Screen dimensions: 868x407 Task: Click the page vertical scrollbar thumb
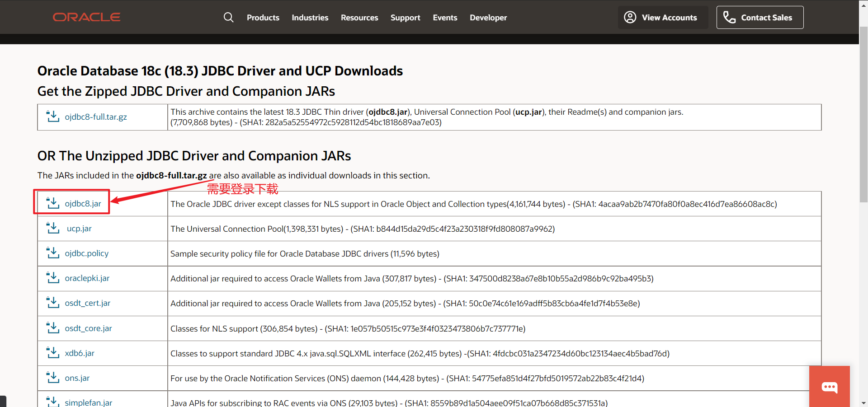click(863, 115)
